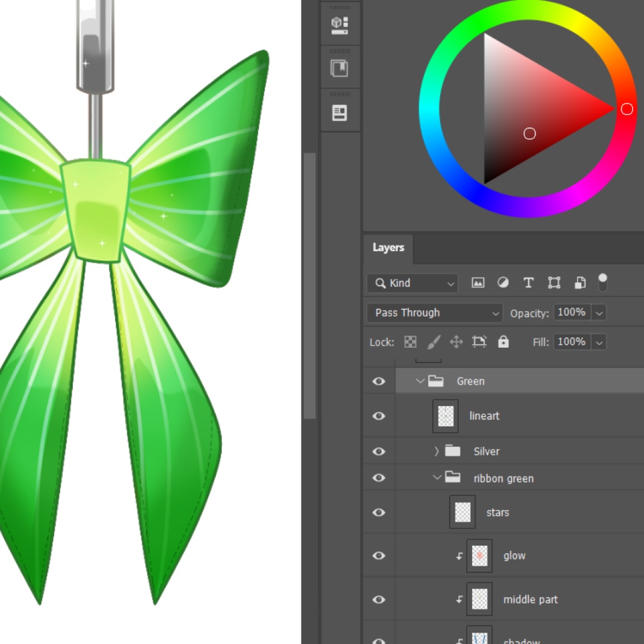Select the 'middle part' layer name

click(x=530, y=599)
